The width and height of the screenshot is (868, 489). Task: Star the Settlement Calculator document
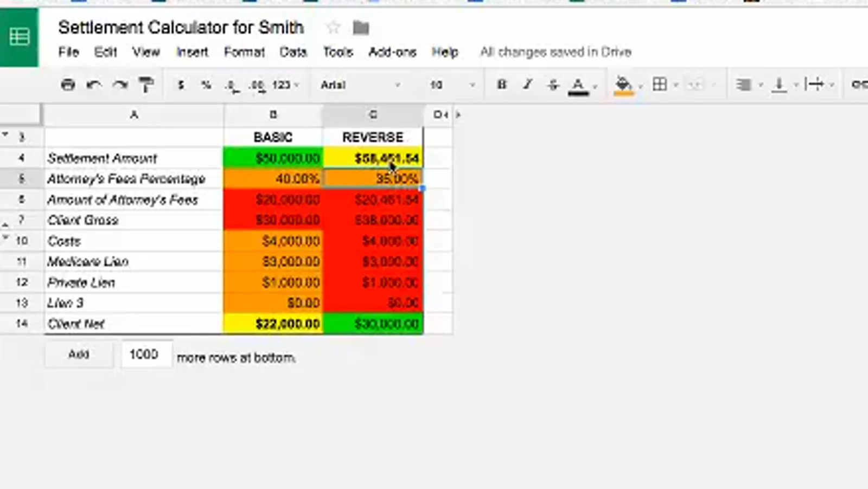[333, 27]
